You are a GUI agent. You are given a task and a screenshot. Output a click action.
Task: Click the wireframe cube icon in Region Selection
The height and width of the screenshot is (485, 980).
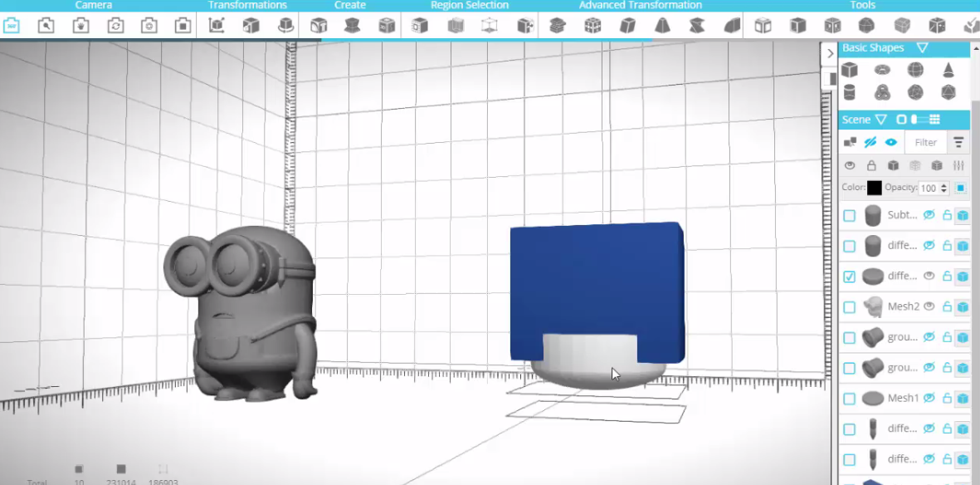[490, 26]
